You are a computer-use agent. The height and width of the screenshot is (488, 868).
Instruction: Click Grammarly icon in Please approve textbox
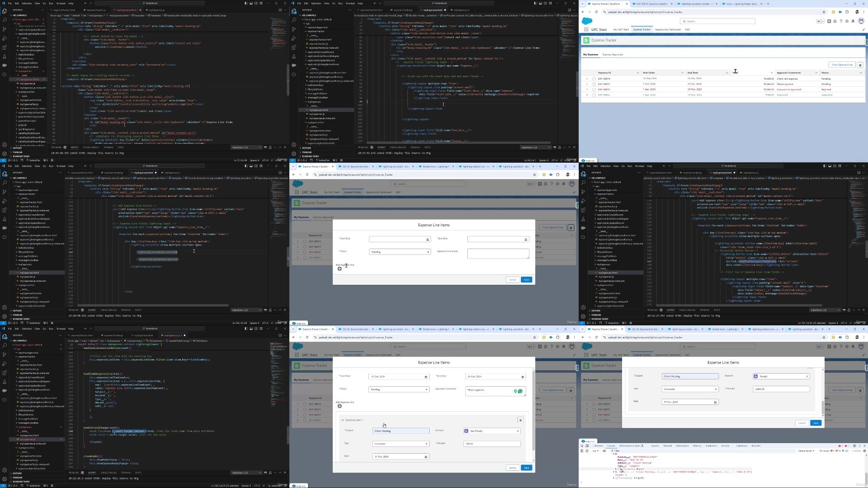pos(520,391)
